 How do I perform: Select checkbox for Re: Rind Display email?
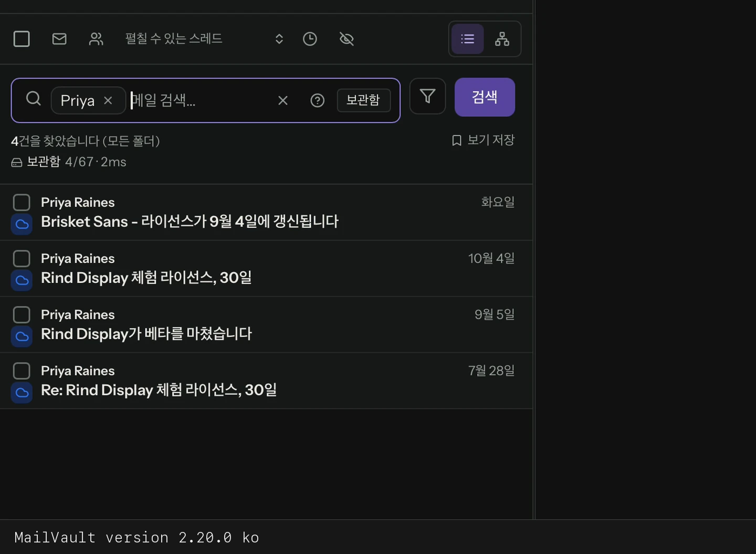click(22, 371)
